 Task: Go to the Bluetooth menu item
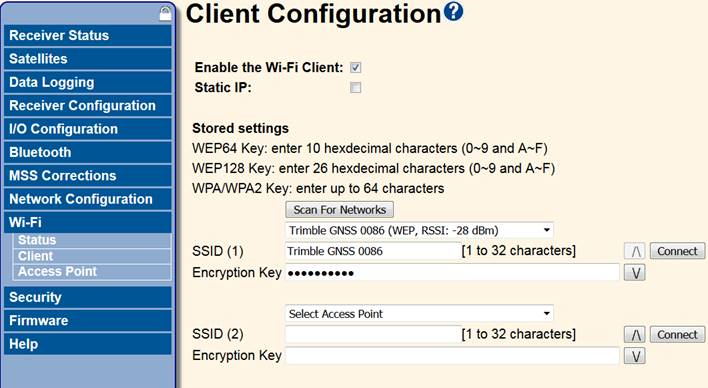pos(88,152)
